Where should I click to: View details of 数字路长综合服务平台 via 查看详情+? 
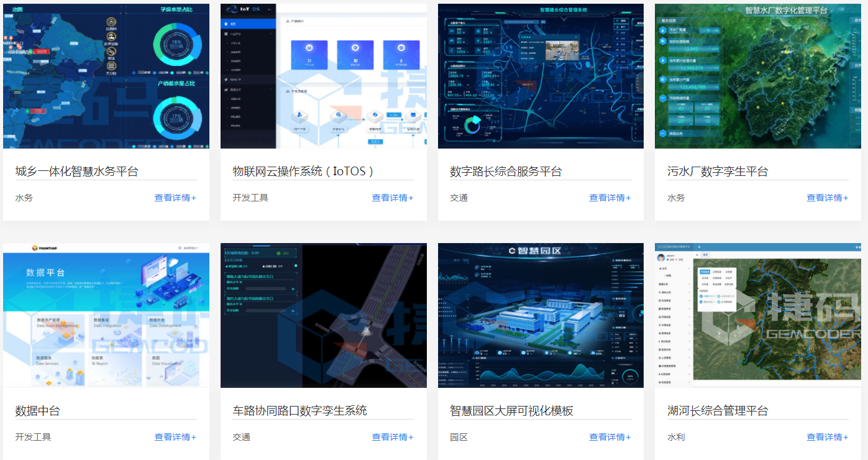click(x=610, y=198)
